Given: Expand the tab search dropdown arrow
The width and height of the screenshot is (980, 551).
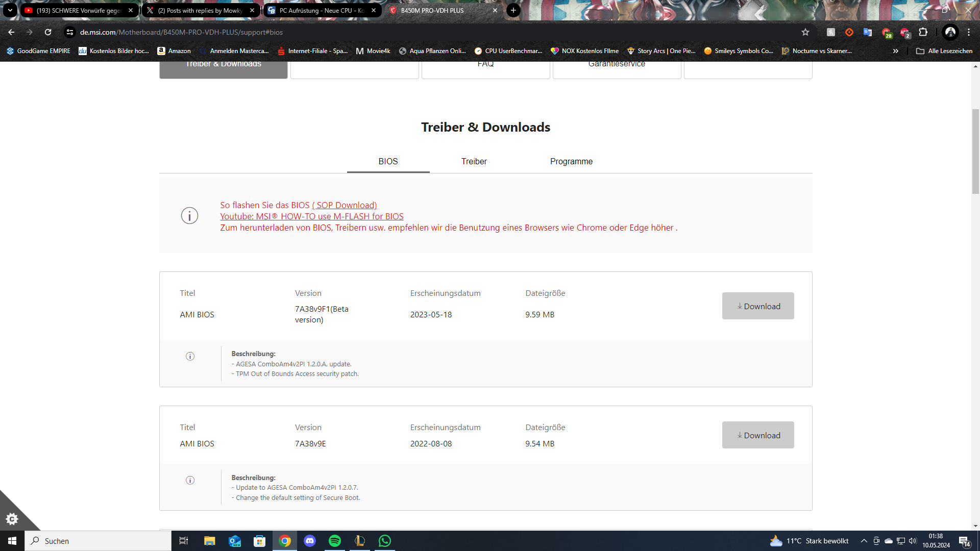Looking at the screenshot, I should (10, 10).
